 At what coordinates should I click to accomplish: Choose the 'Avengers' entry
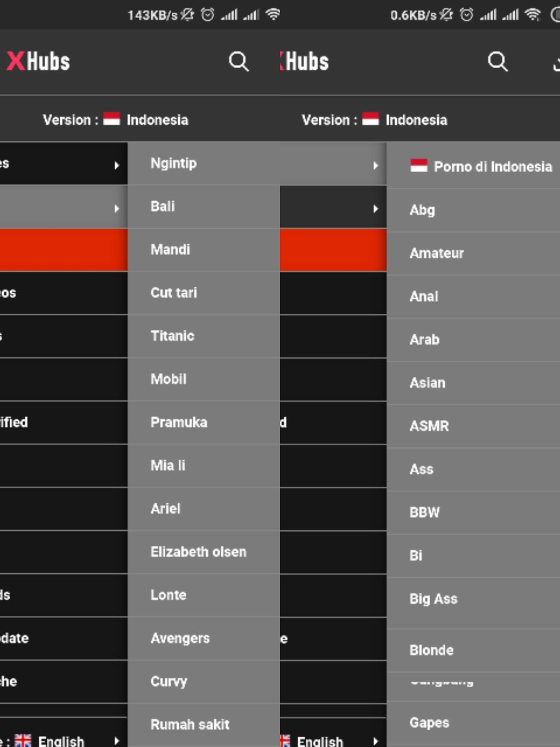(203, 638)
